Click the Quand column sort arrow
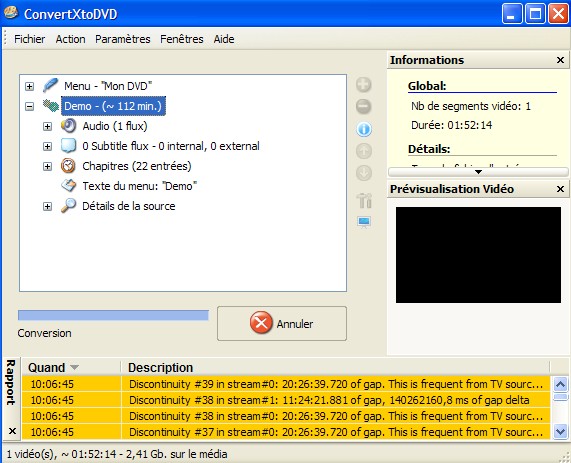This screenshot has width=571, height=463. pyautogui.click(x=74, y=367)
